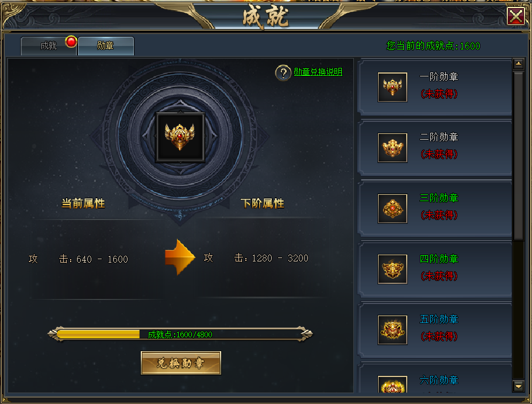Click the 兑换勋章 exchange button
The width and height of the screenshot is (532, 404).
pyautogui.click(x=181, y=363)
